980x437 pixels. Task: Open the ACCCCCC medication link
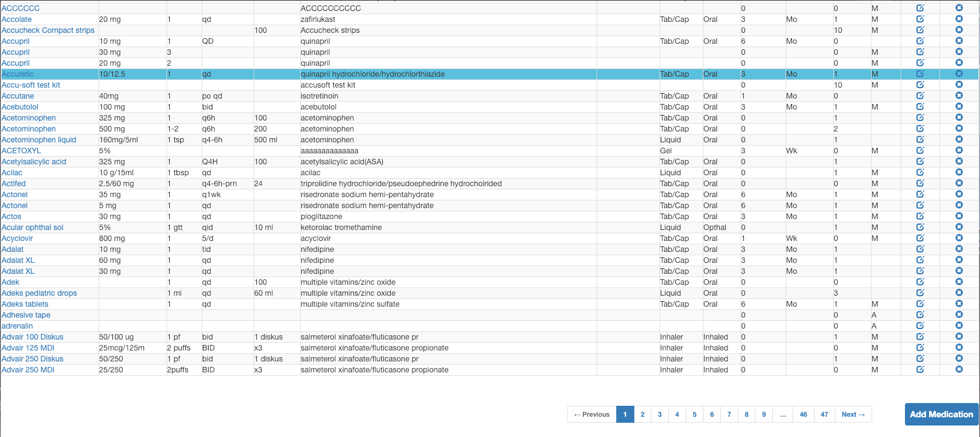(x=21, y=8)
